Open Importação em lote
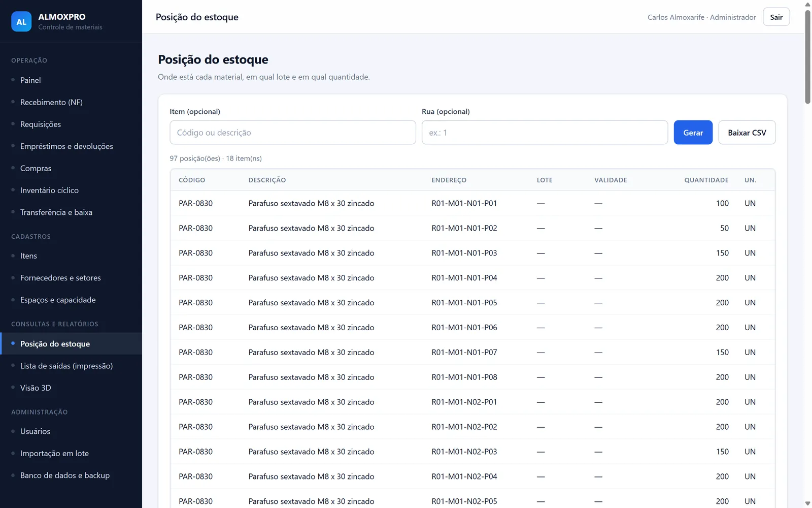The image size is (812, 508). point(54,453)
